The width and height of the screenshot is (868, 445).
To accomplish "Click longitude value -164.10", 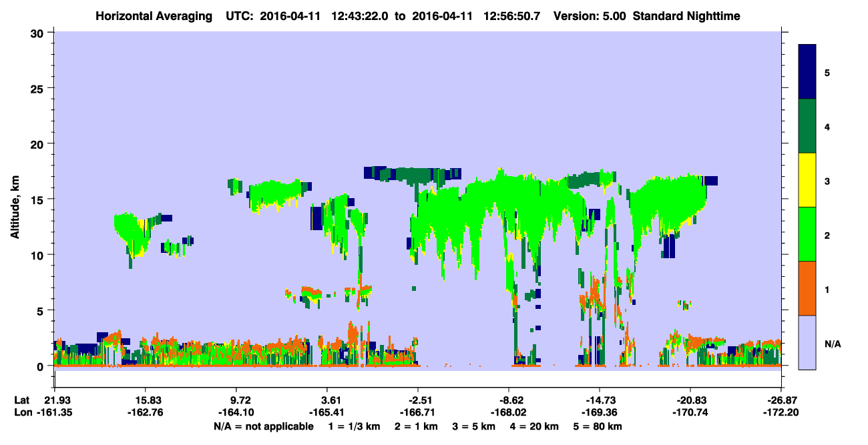I will coord(237,413).
